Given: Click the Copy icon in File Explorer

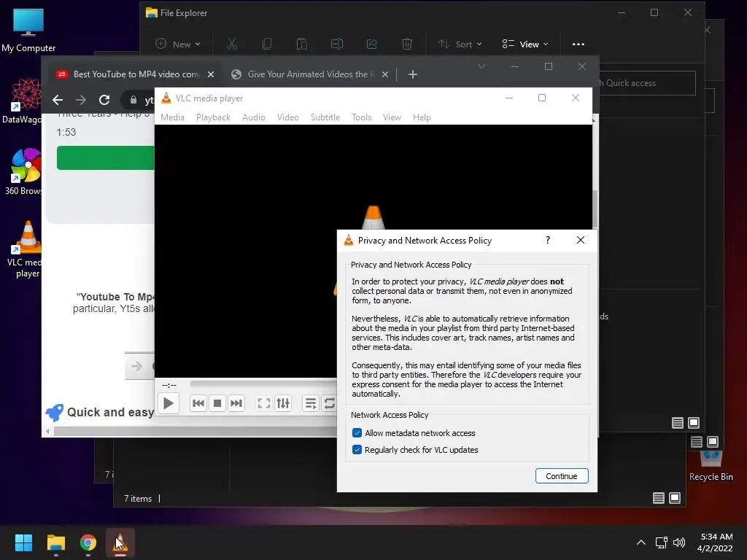Looking at the screenshot, I should tap(267, 44).
